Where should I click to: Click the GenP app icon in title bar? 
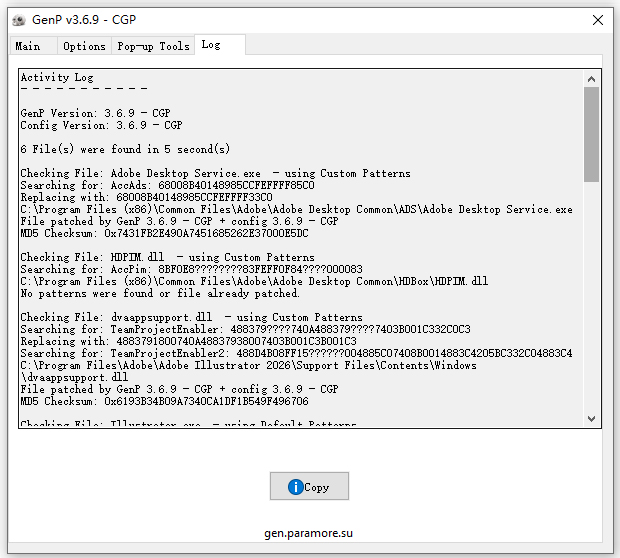tap(19, 20)
